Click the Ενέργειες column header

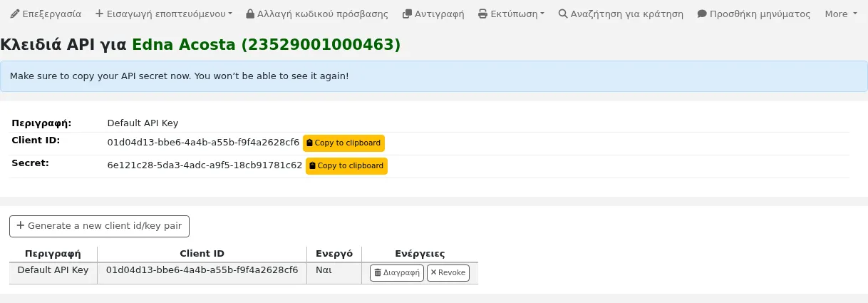pyautogui.click(x=420, y=254)
